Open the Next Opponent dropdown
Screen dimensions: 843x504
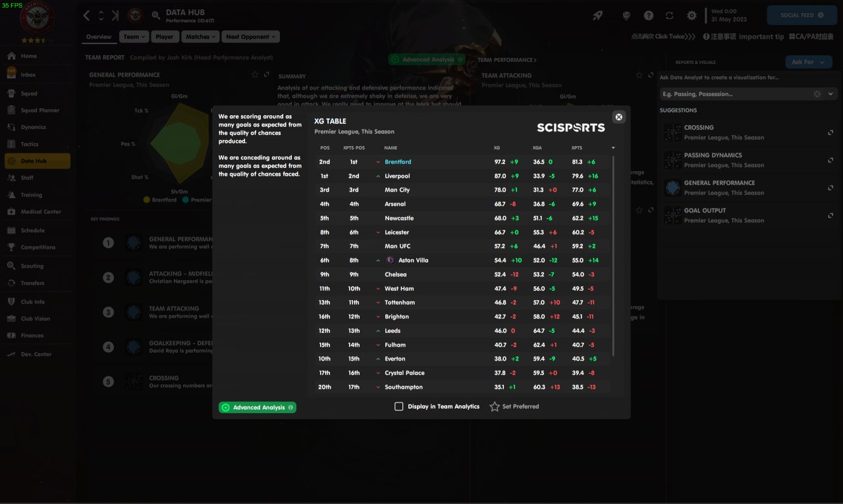point(250,37)
